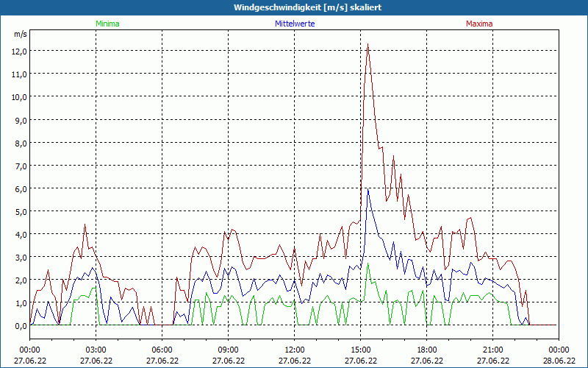Select the 03:00 time axis marker

click(x=96, y=350)
